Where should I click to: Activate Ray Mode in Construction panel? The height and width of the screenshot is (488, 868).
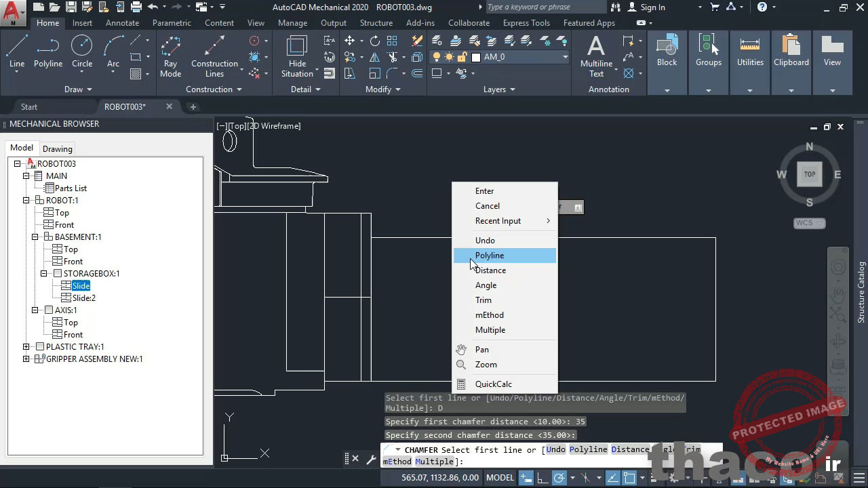point(170,57)
